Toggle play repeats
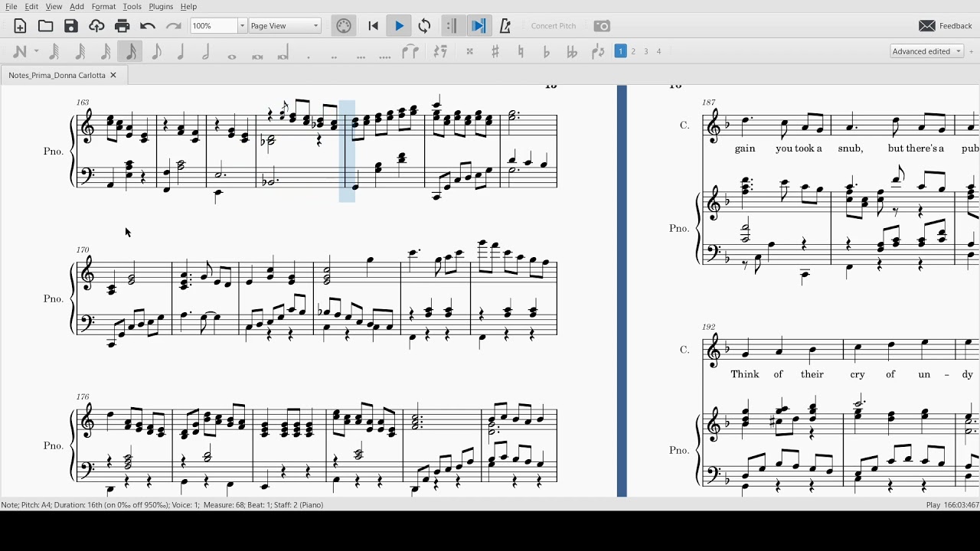 [x=452, y=26]
